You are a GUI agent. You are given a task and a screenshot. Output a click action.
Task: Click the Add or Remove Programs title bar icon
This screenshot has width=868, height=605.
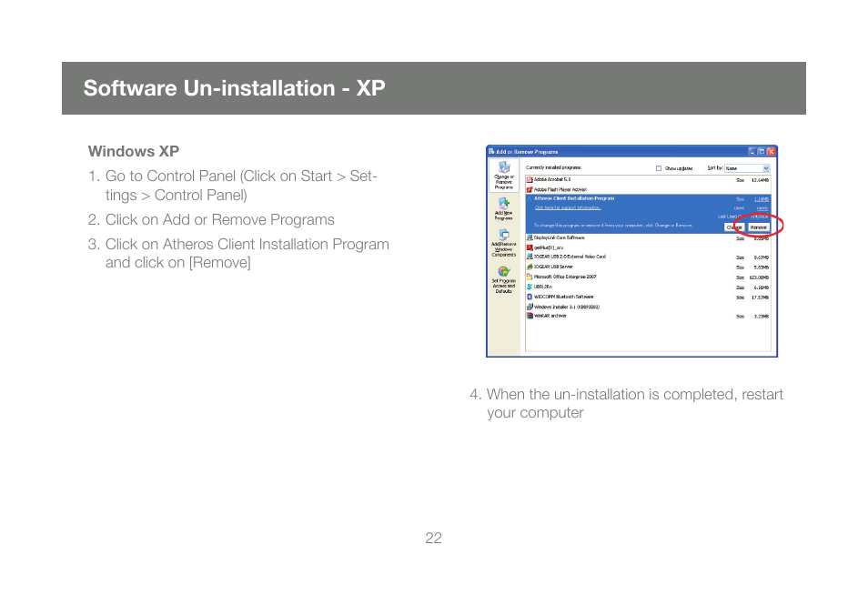pyautogui.click(x=491, y=151)
